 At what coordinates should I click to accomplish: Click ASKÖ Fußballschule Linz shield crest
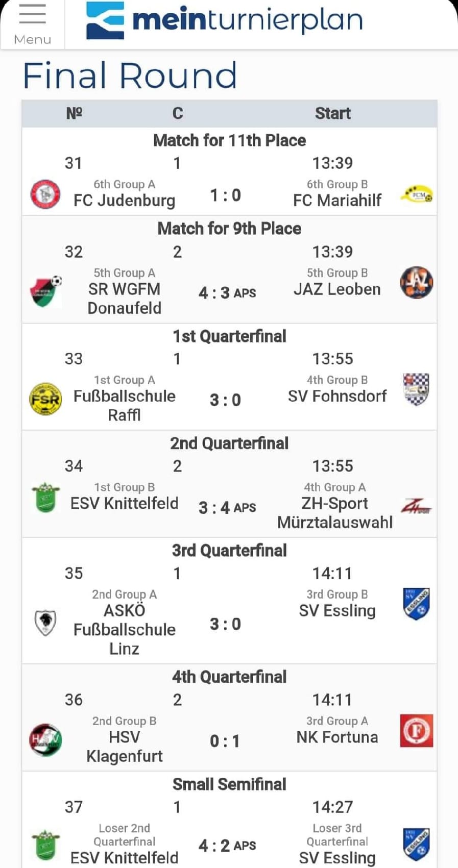[45, 623]
